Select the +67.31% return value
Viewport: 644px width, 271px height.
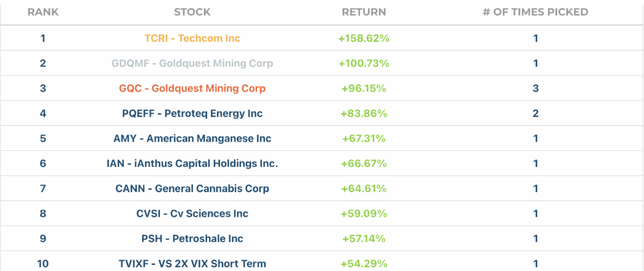(364, 138)
